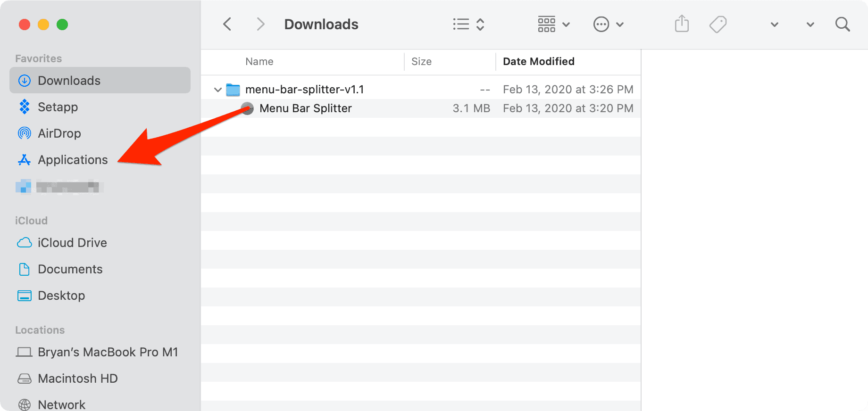Open Macintosh HD in Locations

point(100,378)
